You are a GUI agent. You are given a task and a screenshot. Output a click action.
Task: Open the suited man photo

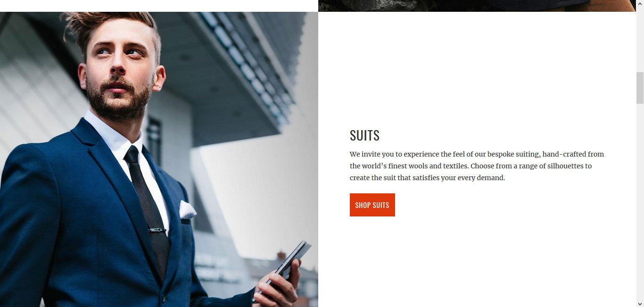point(159,159)
